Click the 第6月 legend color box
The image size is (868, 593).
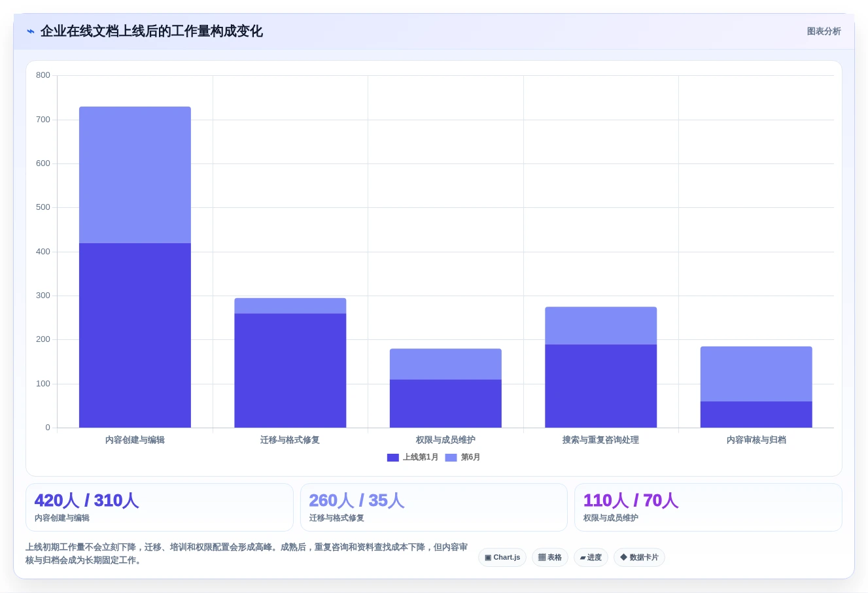coord(451,458)
